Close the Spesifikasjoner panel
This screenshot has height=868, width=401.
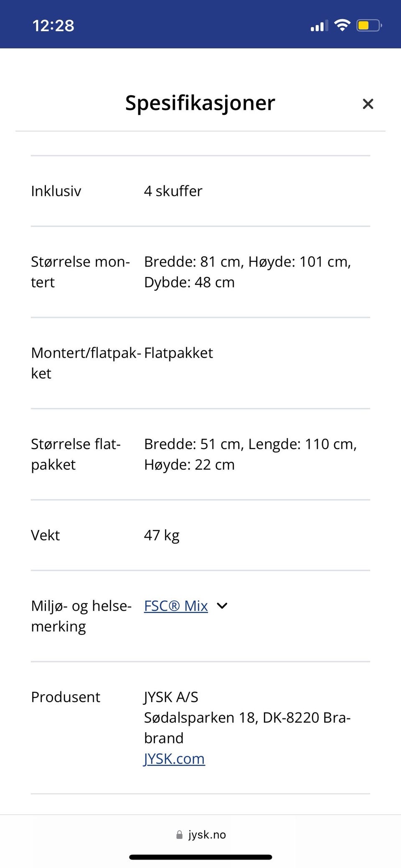point(368,104)
